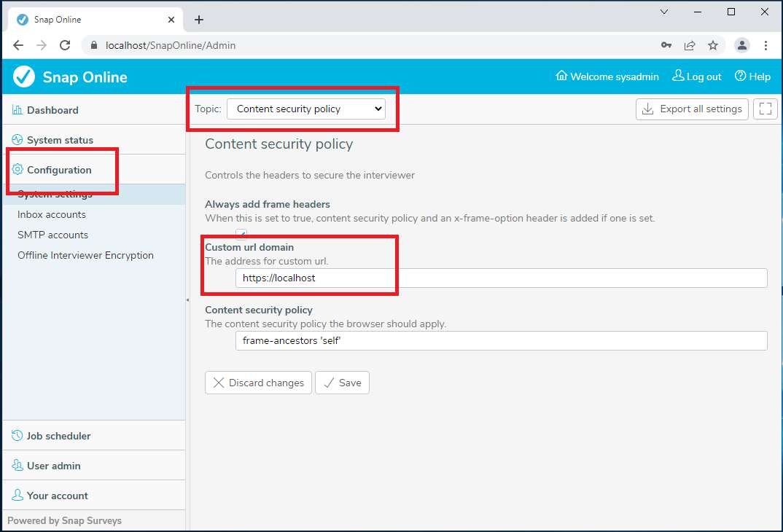The image size is (783, 532).
Task: Toggle the Always add frame headers checkbox
Action: 241,234
